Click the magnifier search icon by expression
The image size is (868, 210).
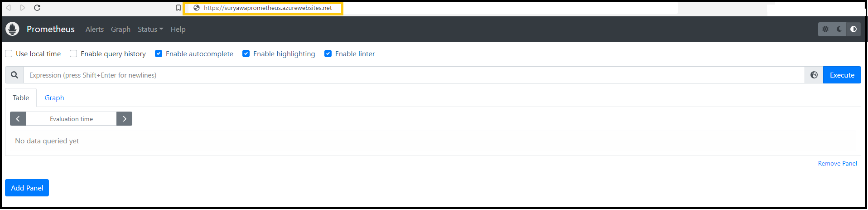(x=14, y=75)
